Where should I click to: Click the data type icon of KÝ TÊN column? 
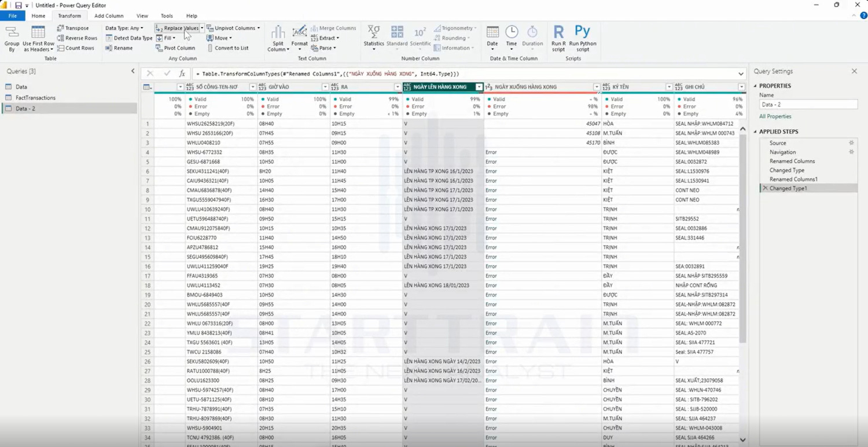pos(606,87)
